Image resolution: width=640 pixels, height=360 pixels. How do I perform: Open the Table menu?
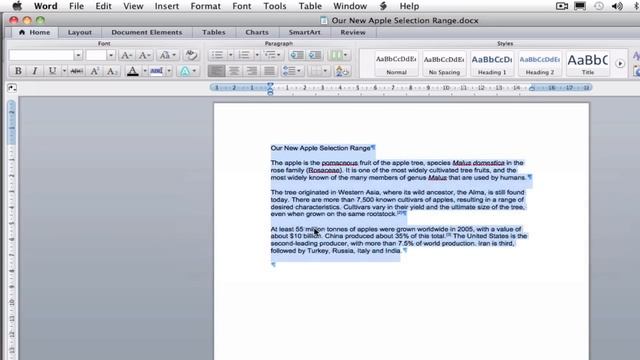310,6
